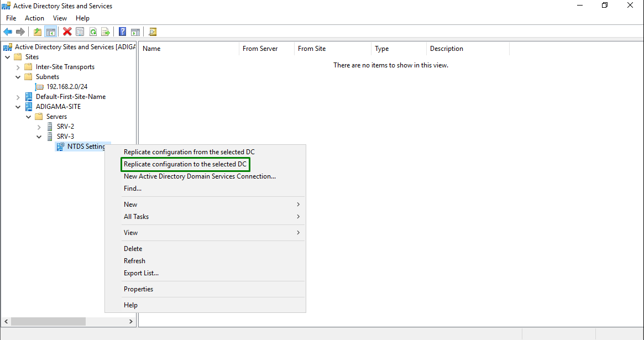Choose Help in the context menu
Screen dimensions: 644x340
[205, 305]
